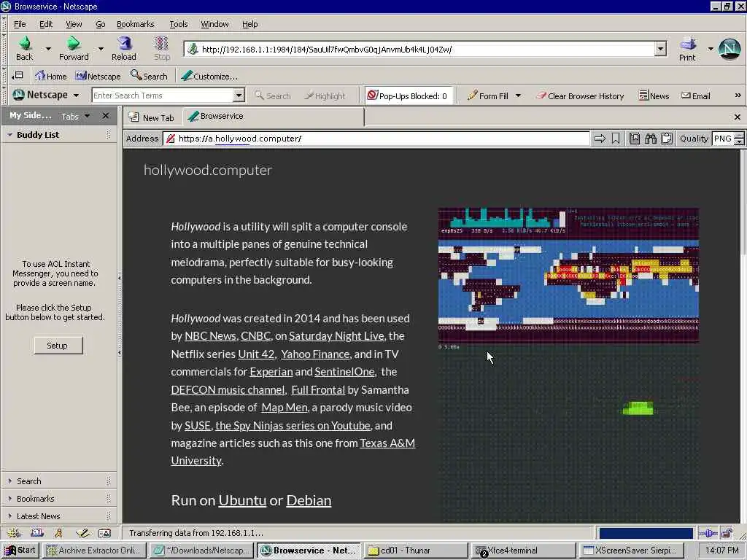Viewport: 747px width, 560px height.
Task: Click Clear Browser History
Action: tap(580, 96)
